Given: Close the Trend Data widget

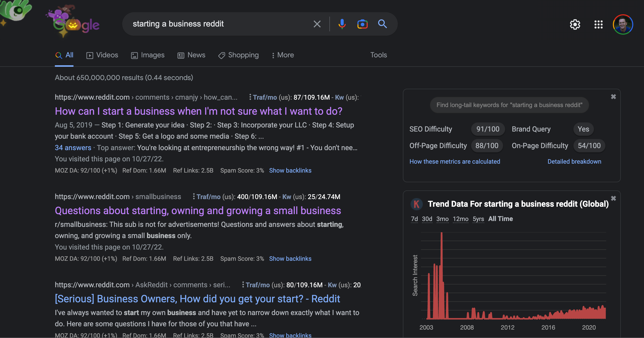Looking at the screenshot, I should click(x=613, y=198).
